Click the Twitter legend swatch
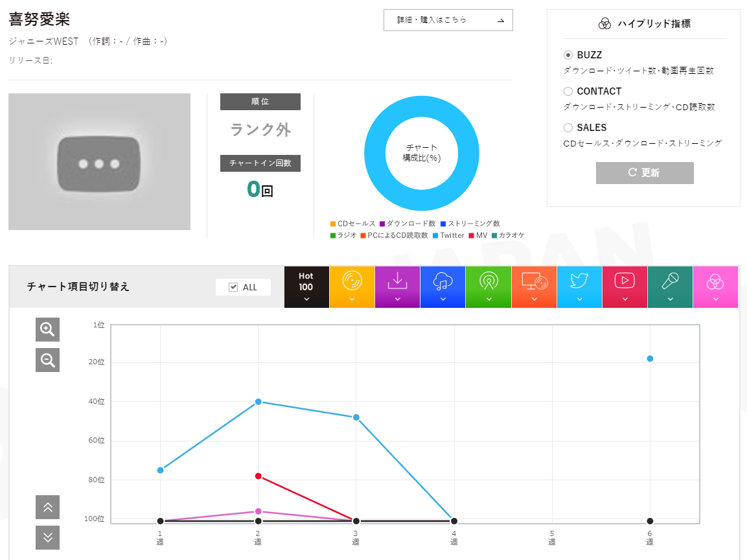Viewport: 747px width, 560px height. tap(435, 235)
